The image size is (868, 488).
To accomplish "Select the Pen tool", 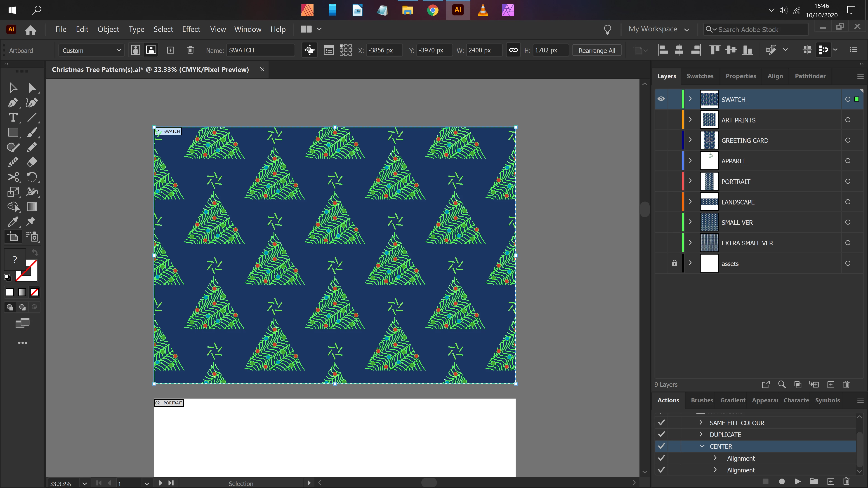I will pyautogui.click(x=13, y=102).
